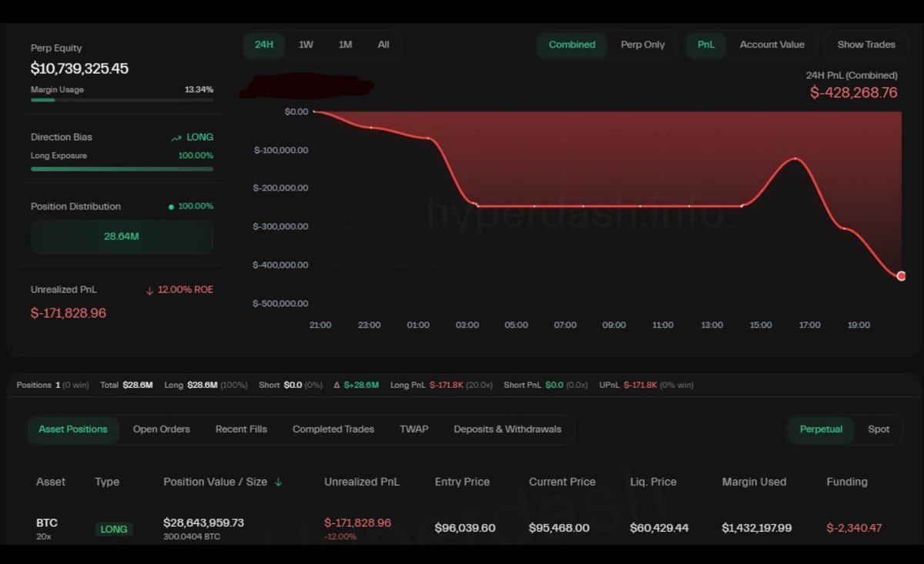Image resolution: width=924 pixels, height=564 pixels.
Task: Click entry price $96,039.60
Action: (x=465, y=528)
